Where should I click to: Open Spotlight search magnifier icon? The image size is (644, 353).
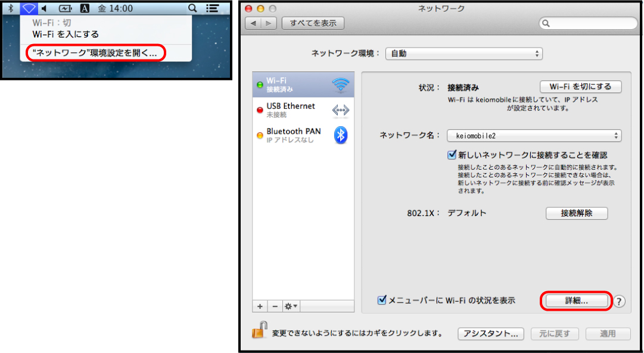[x=192, y=8]
